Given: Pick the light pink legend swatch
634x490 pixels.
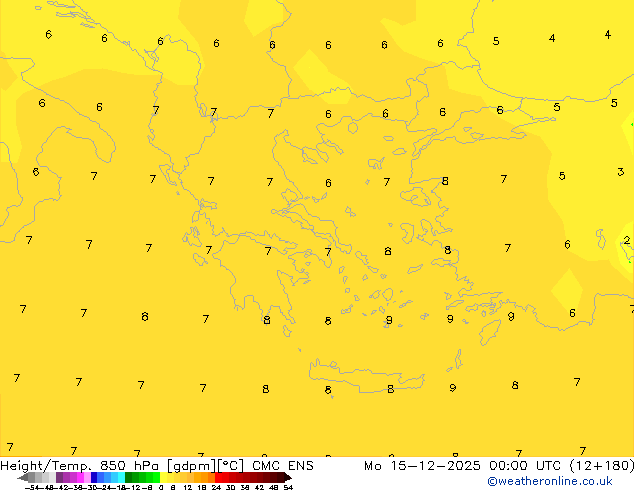Looking at the screenshot, I should click(87, 477).
